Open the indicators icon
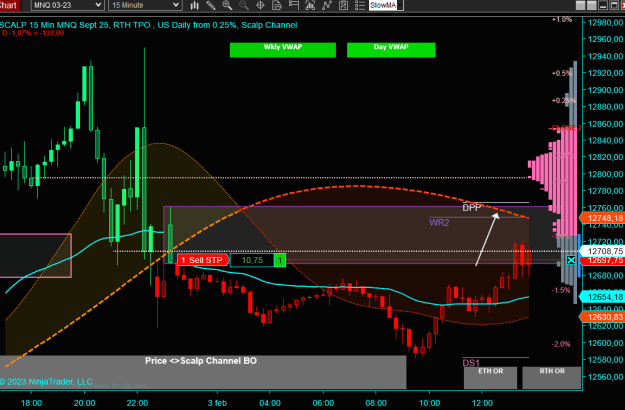 326,5
